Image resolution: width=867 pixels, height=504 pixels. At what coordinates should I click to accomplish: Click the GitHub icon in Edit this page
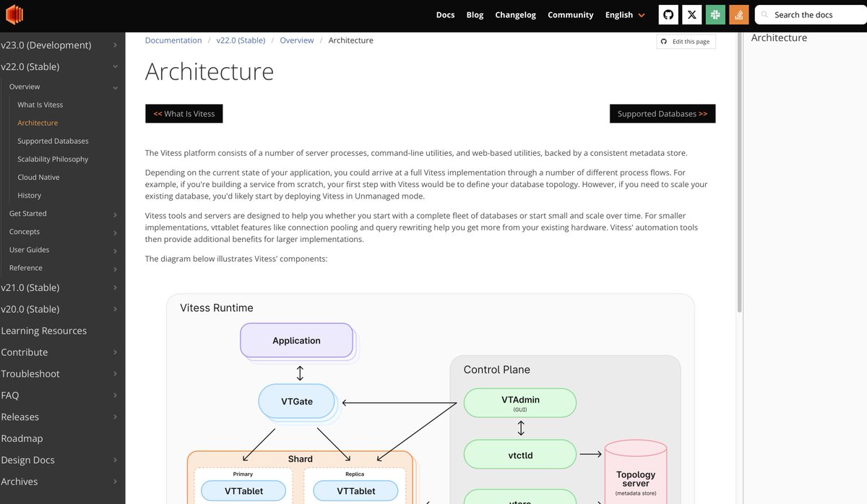tap(664, 42)
